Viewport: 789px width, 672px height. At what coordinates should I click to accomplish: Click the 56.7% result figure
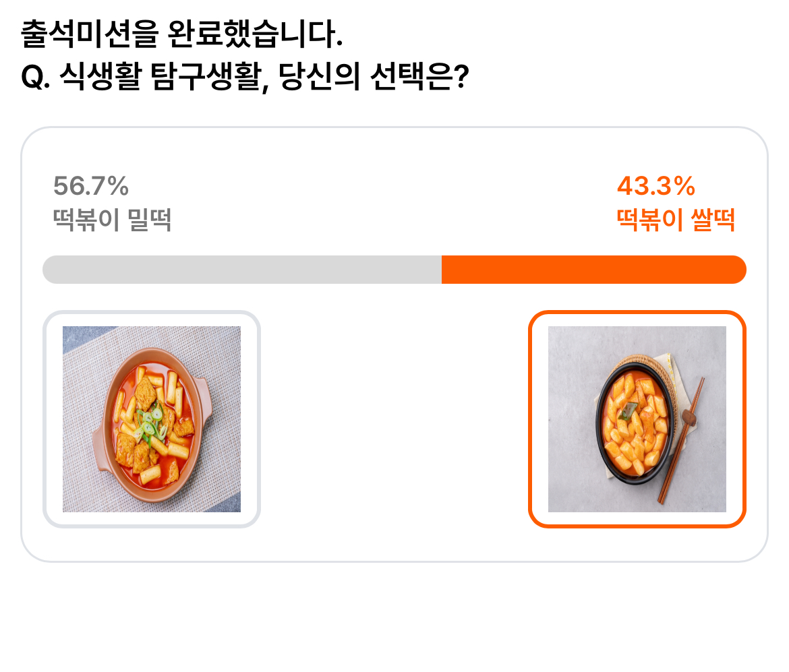coord(91,186)
